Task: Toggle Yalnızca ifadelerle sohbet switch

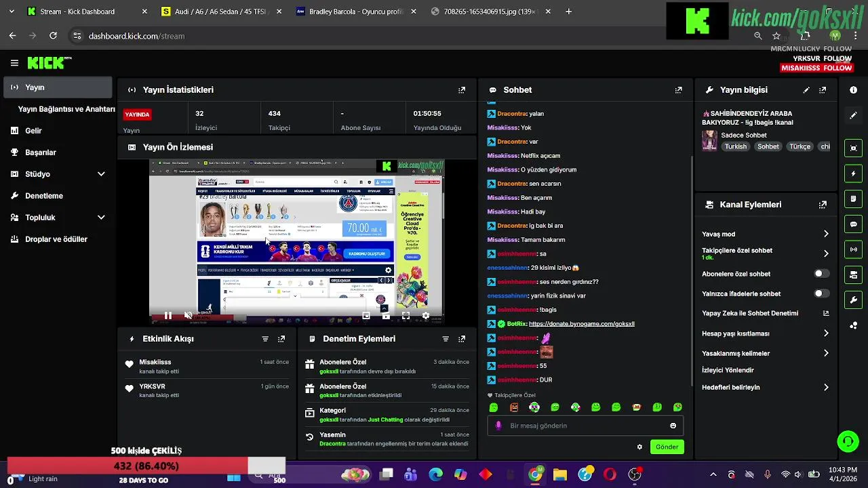Action: pos(821,293)
